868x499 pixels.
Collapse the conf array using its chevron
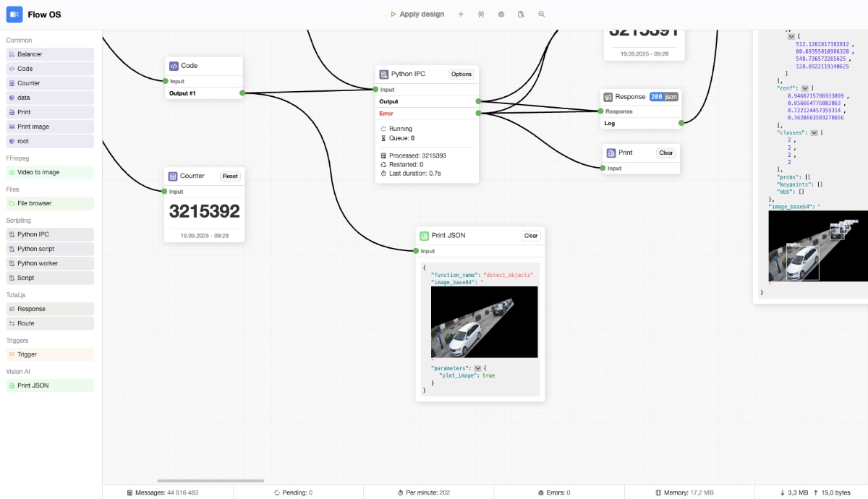(x=804, y=88)
